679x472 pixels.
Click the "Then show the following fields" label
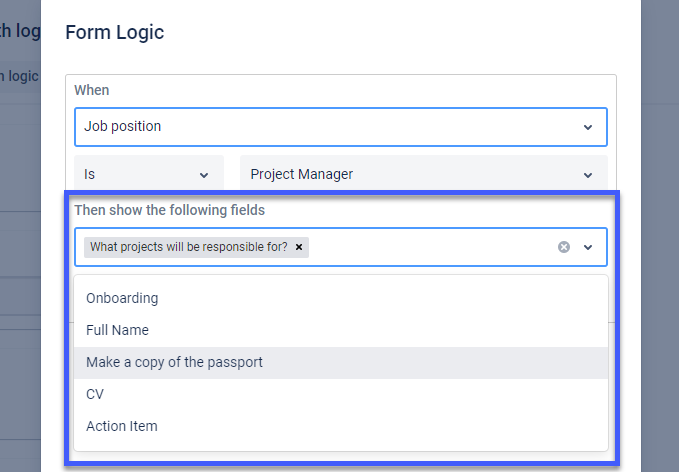(169, 211)
